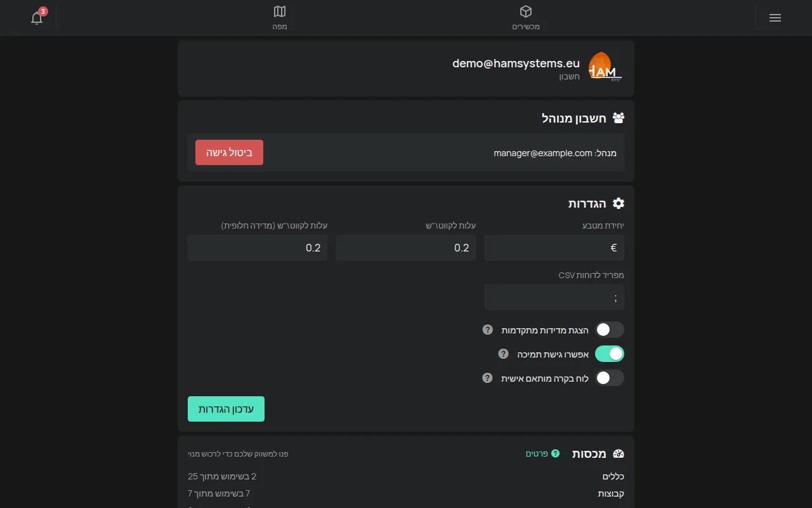Viewport: 812px width, 508px height.
Task: Toggle הצגת מדידות מתקדמות switch
Action: click(610, 330)
